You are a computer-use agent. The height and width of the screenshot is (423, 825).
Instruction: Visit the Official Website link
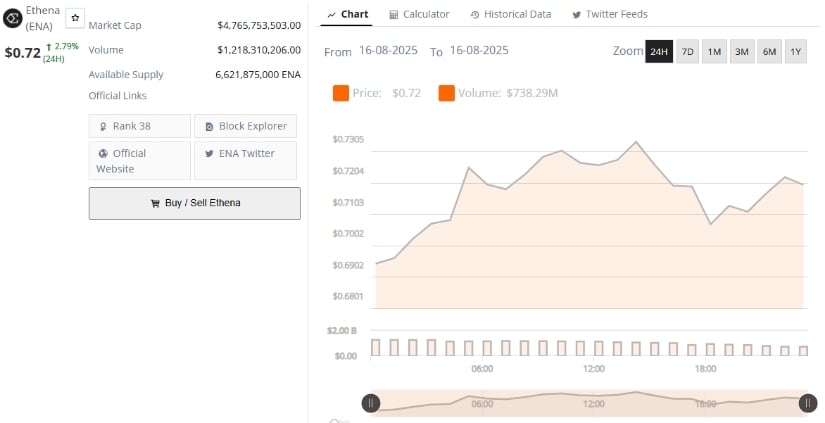coord(139,160)
